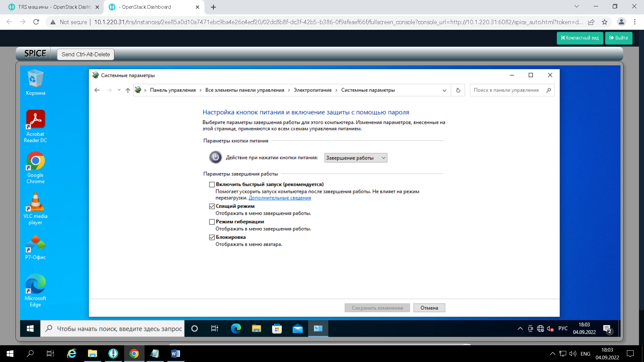Click Отмена button
The height and width of the screenshot is (362, 644).
(x=429, y=308)
